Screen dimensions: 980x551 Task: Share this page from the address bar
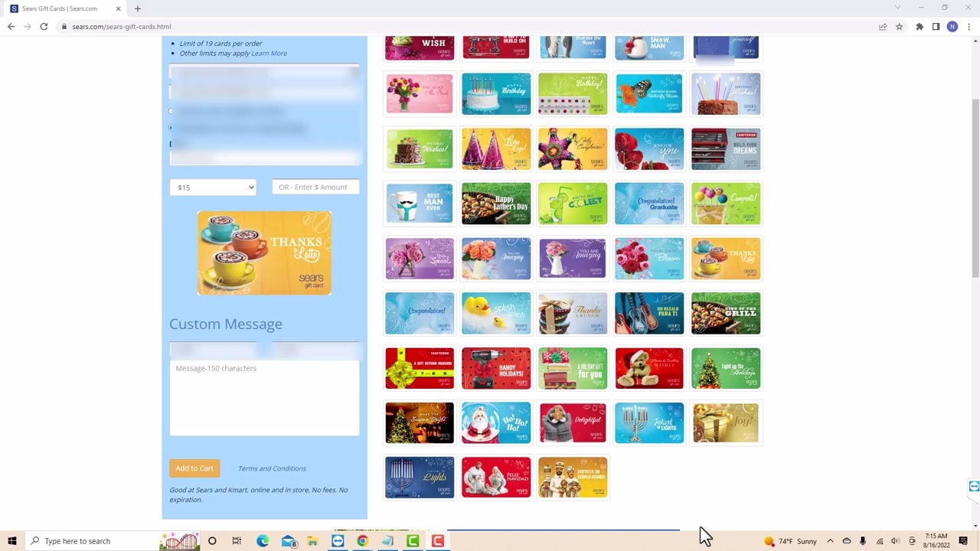click(x=883, y=26)
